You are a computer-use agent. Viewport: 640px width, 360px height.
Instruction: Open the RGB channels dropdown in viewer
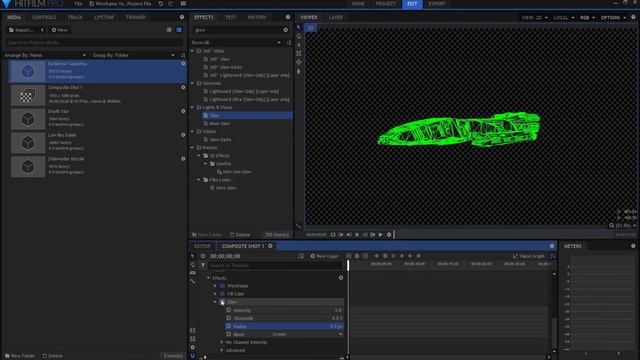(587, 18)
